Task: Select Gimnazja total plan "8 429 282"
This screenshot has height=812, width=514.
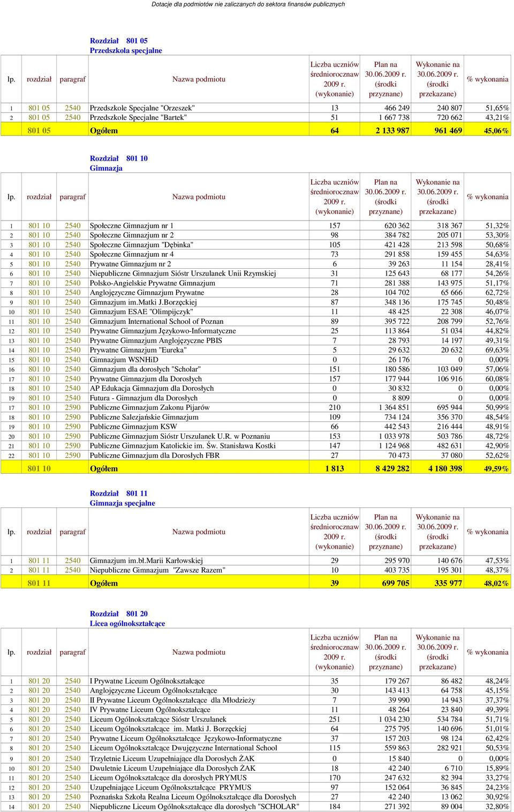Action: [x=392, y=470]
